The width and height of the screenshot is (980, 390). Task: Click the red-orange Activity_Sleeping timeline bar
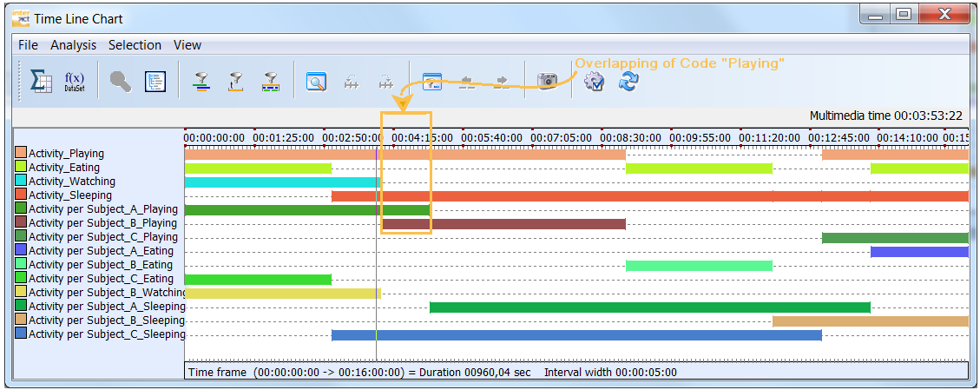tap(650, 195)
